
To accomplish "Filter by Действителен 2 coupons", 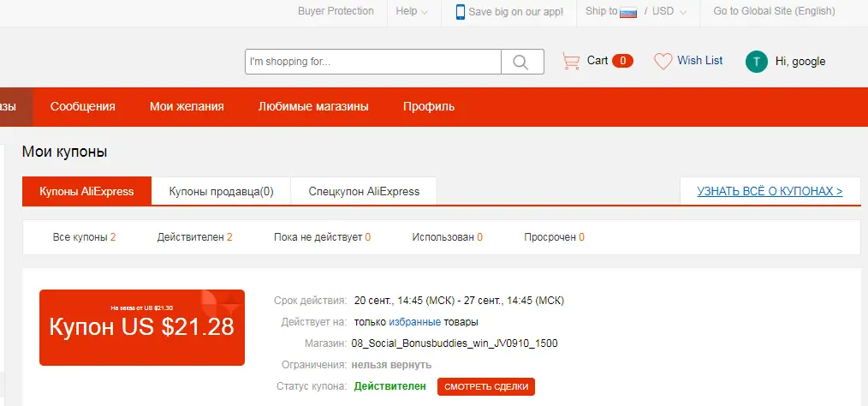I will click(194, 237).
